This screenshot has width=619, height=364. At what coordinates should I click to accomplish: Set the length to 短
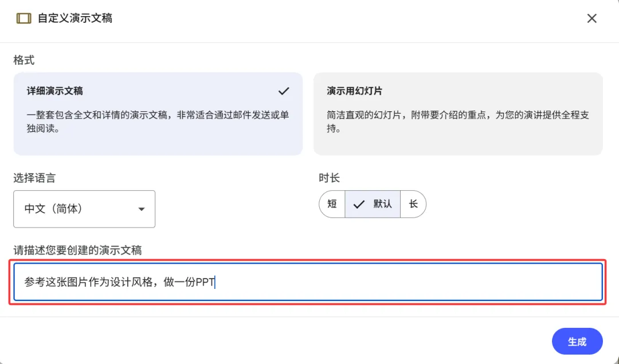point(332,204)
